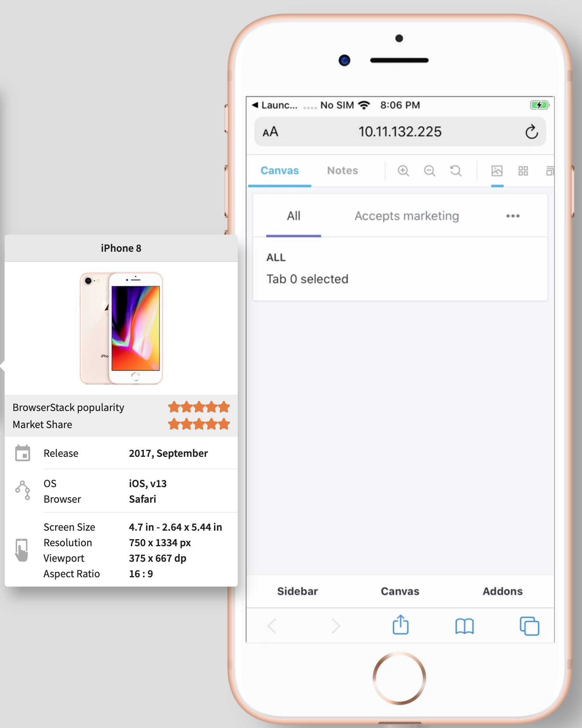Click the '4.7 in - 2.64 x 5.44 in' screen size

pos(176,527)
